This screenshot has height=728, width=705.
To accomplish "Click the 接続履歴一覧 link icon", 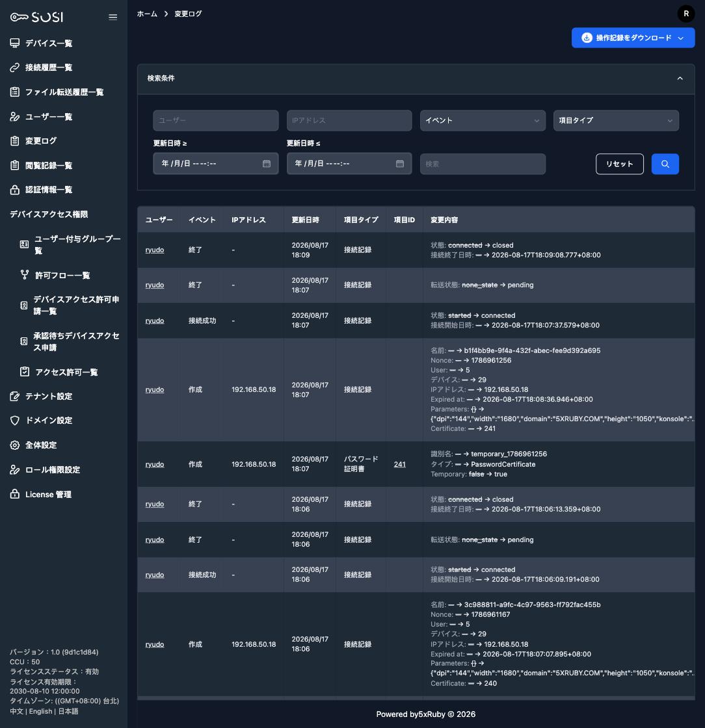I will pos(15,68).
